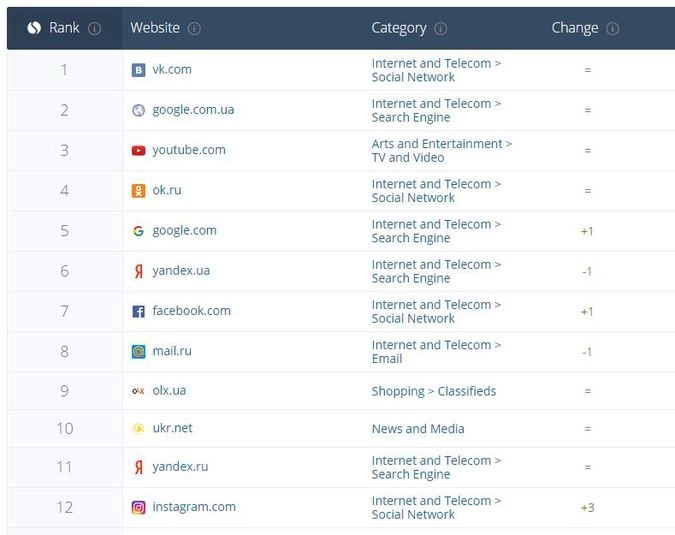
Task: Open the yandex.ua website link
Action: click(181, 271)
